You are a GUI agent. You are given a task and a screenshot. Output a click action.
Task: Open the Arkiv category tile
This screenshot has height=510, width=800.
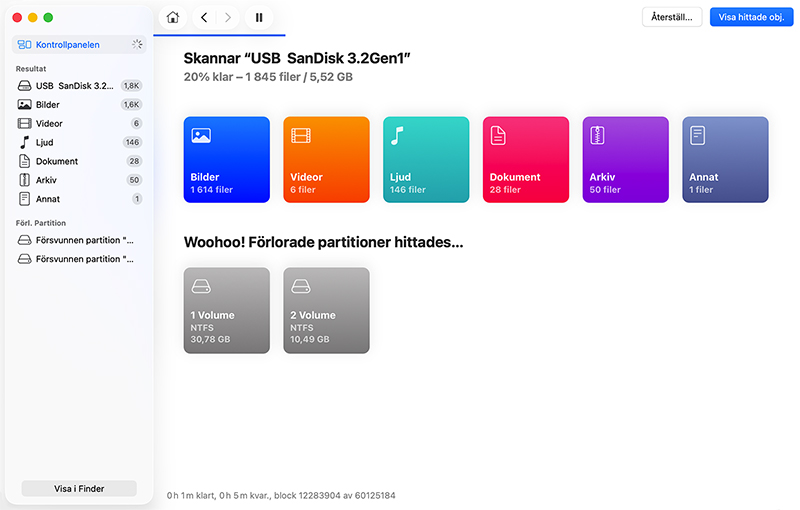point(626,160)
